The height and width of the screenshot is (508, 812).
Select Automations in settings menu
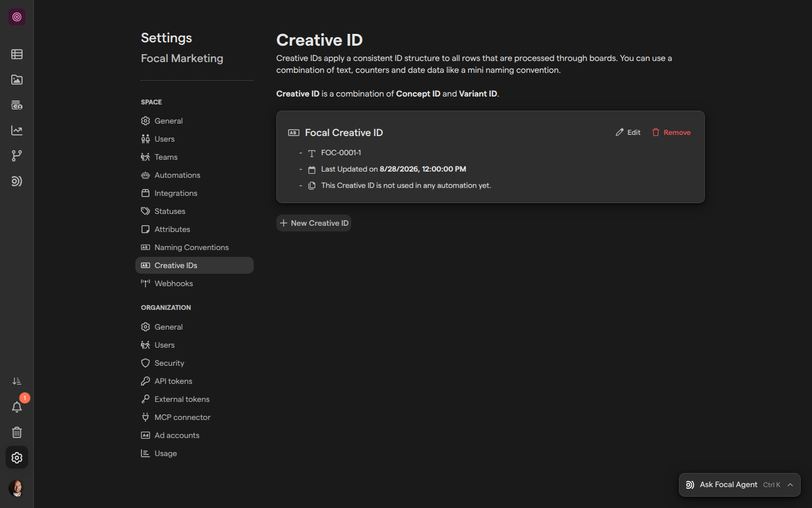[195, 175]
